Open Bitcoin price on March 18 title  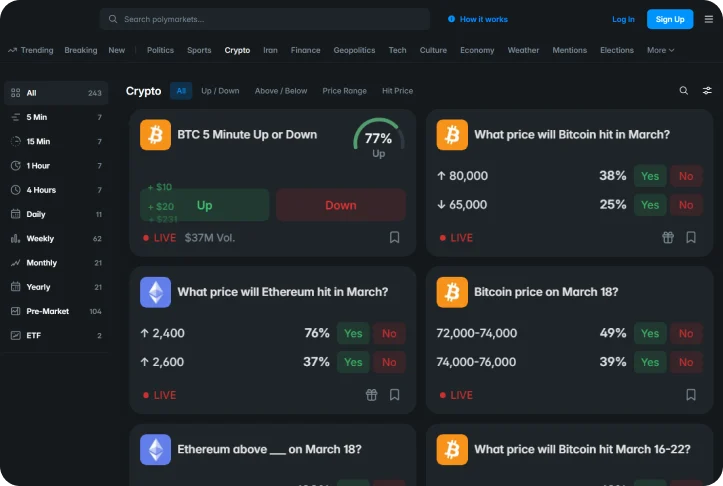pos(546,292)
